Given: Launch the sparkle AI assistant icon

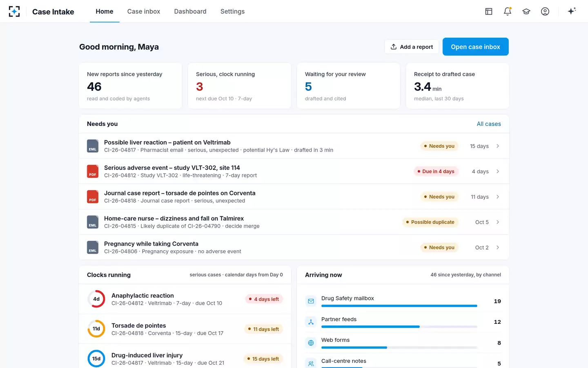Looking at the screenshot, I should (x=572, y=11).
